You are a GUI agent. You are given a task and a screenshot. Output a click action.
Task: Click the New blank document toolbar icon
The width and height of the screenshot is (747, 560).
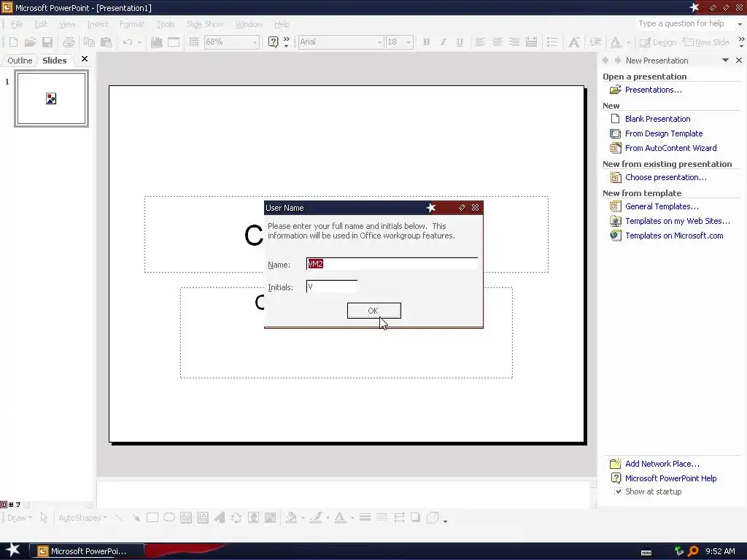pyautogui.click(x=13, y=42)
